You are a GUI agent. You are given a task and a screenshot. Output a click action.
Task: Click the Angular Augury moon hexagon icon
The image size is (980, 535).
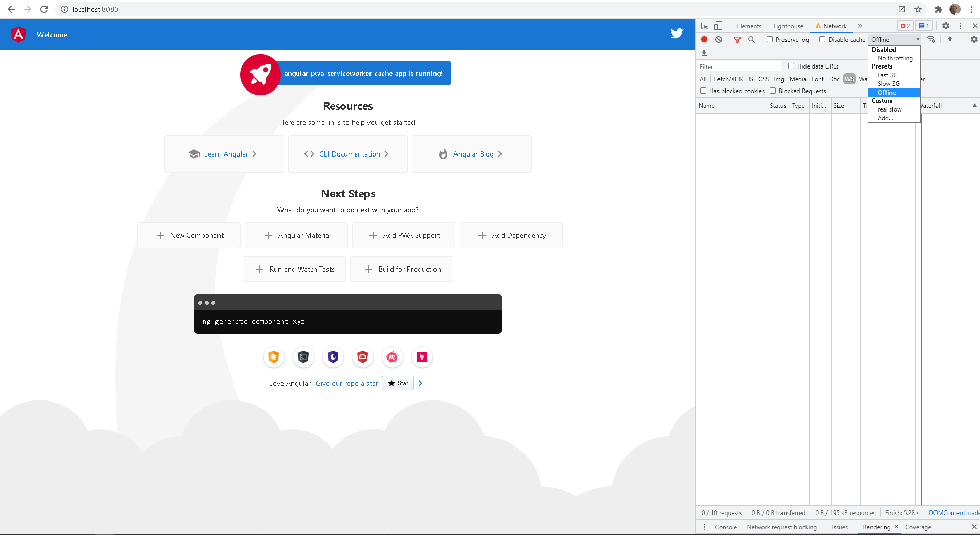click(x=333, y=357)
